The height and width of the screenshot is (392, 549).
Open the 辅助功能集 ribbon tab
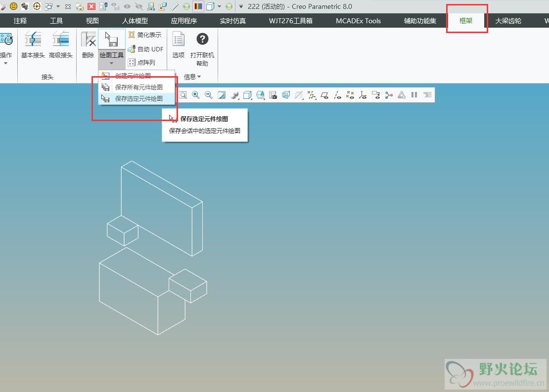click(x=420, y=21)
